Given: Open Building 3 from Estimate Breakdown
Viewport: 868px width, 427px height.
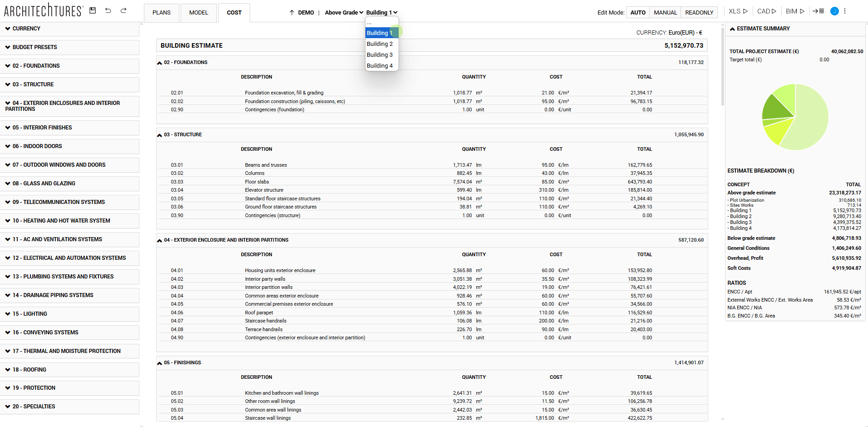Looking at the screenshot, I should (740, 222).
